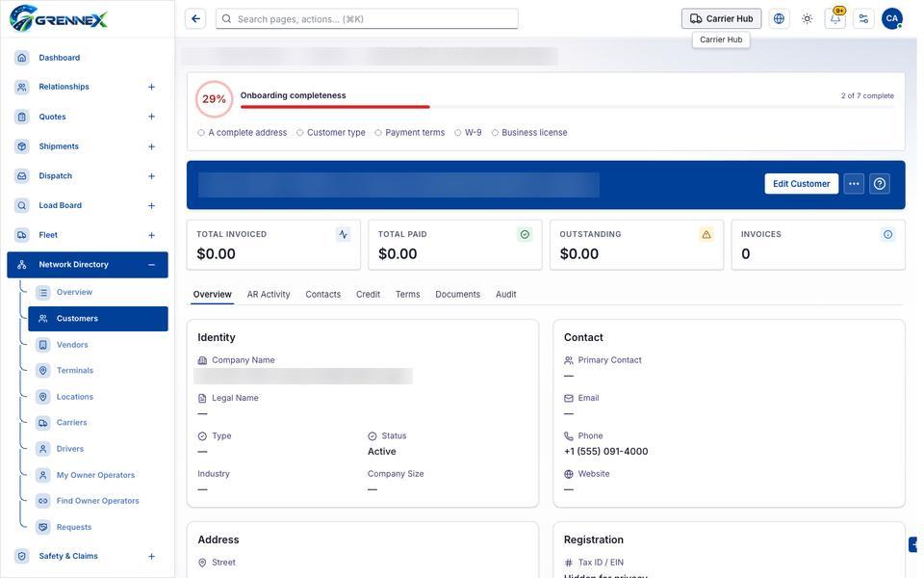The height and width of the screenshot is (578, 924).
Task: Click the Invoices info icon
Action: pos(888,235)
